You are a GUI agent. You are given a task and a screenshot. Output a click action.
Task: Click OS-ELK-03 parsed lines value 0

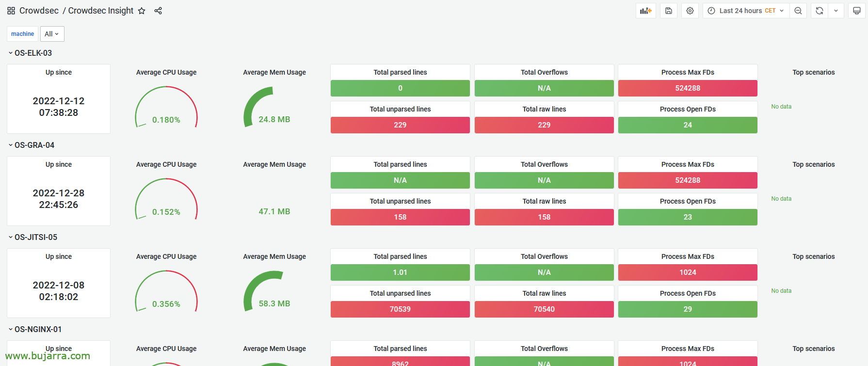(400, 88)
